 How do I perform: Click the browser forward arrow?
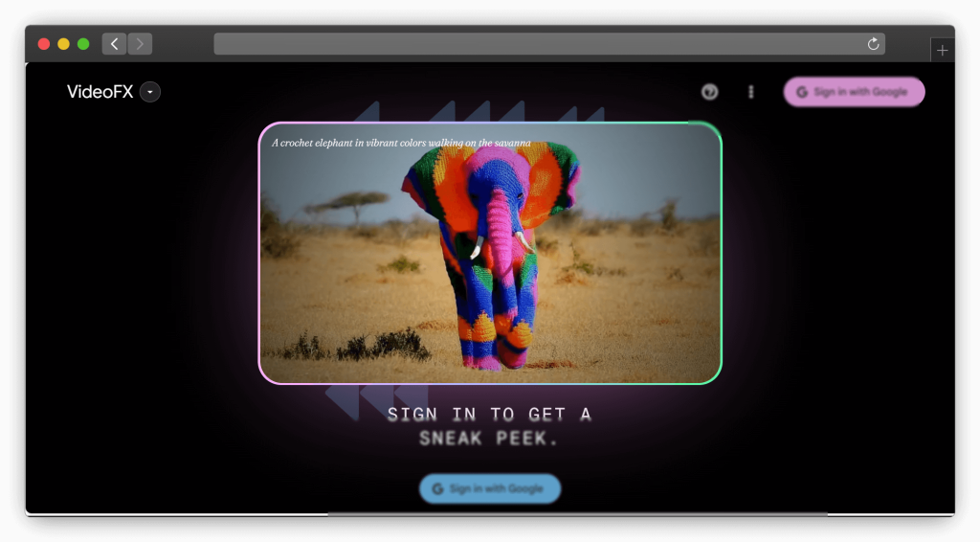(140, 44)
